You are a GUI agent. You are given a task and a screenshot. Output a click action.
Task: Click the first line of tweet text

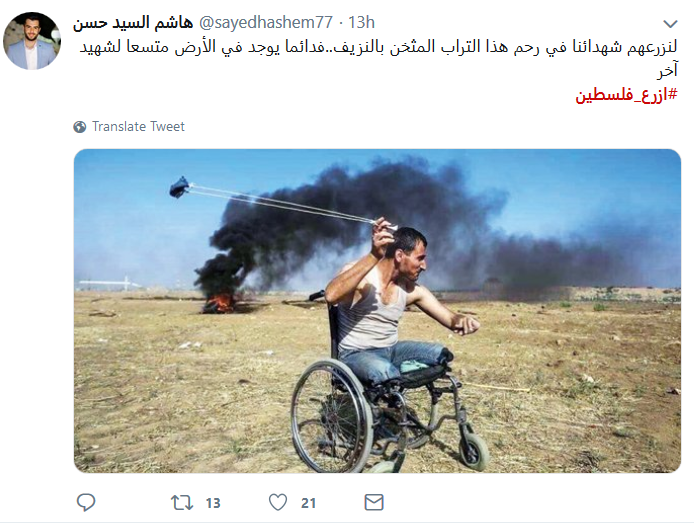pos(379,47)
